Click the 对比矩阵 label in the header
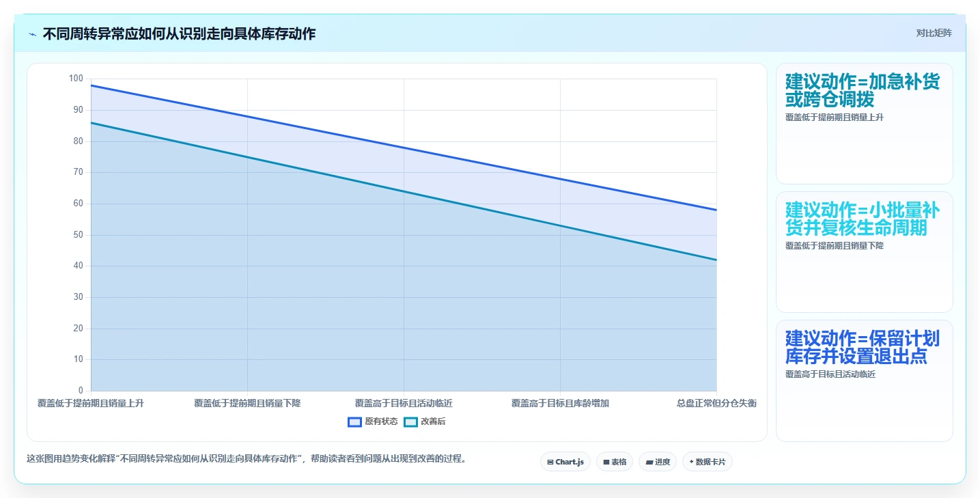This screenshot has height=498, width=980. click(x=934, y=33)
